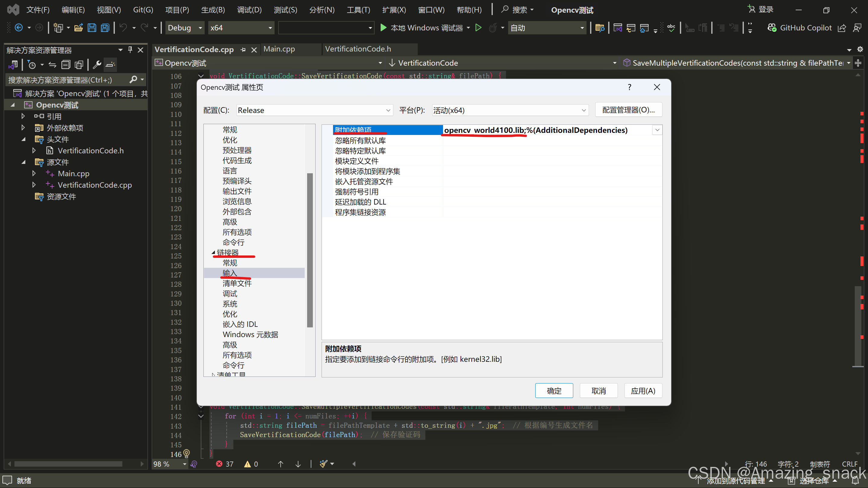Open the Release configuration dropdown
Viewport: 868px width, 488px height.
pyautogui.click(x=314, y=110)
